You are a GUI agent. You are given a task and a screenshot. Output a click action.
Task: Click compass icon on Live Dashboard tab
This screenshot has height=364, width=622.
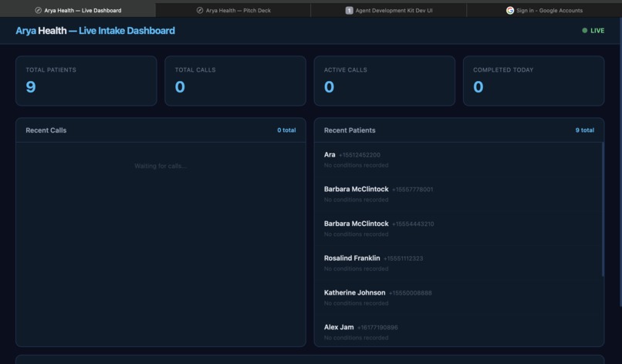[38, 10]
